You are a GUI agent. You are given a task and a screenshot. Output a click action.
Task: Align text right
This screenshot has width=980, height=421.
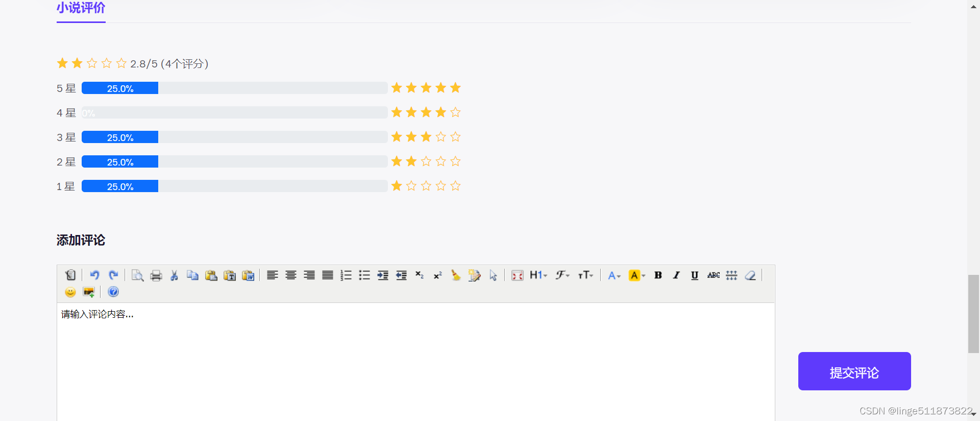[x=309, y=275]
